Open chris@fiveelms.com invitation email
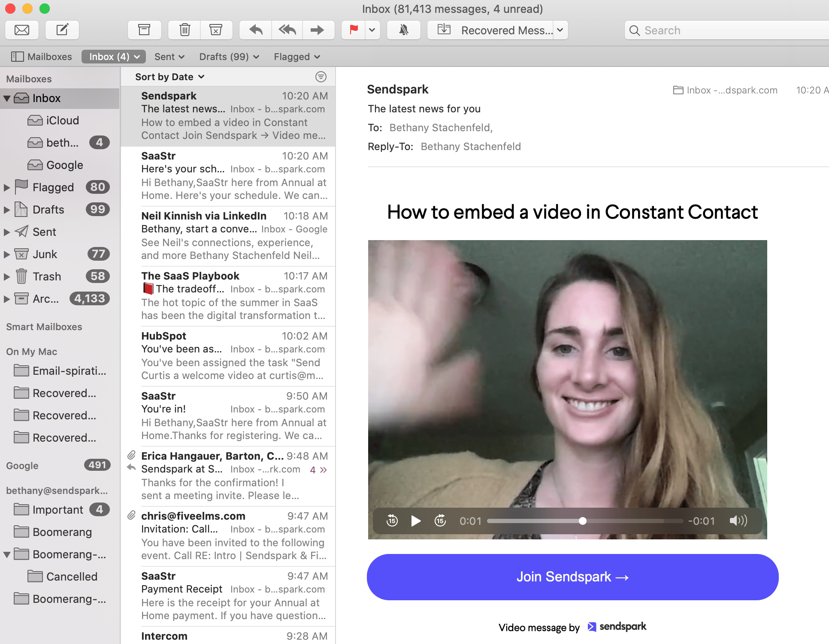 click(228, 536)
